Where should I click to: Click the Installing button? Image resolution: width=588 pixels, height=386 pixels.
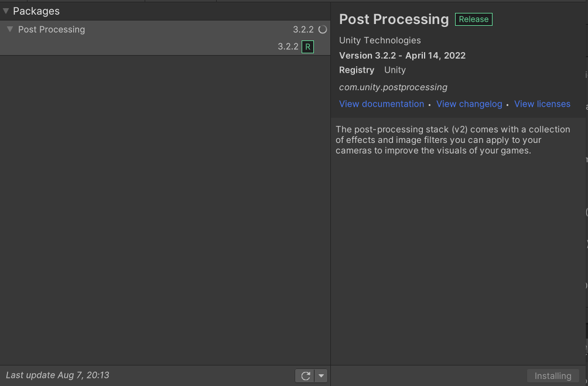pos(553,375)
